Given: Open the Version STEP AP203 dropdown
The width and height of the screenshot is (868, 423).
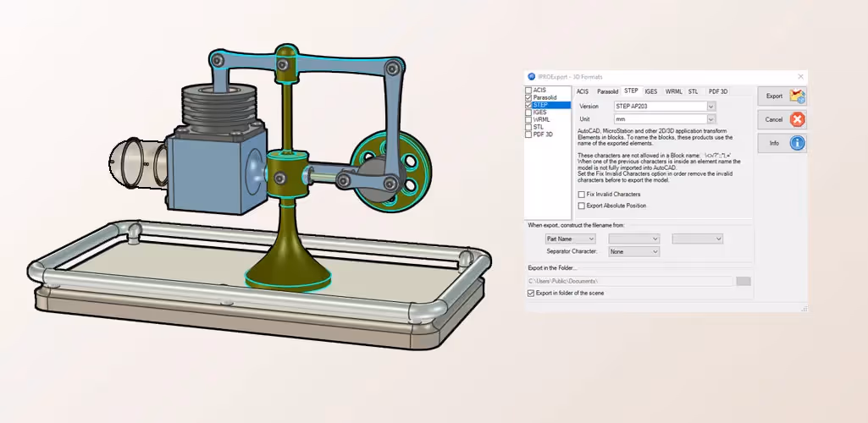Looking at the screenshot, I should pos(664,106).
